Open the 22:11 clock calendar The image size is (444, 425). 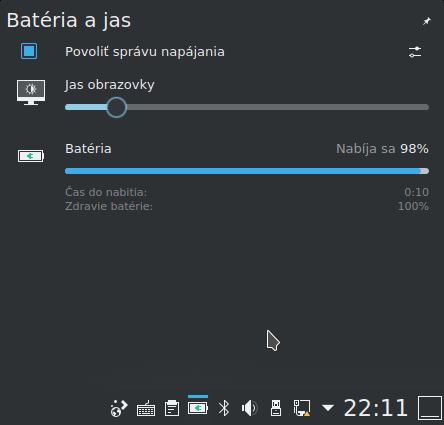coord(376,408)
